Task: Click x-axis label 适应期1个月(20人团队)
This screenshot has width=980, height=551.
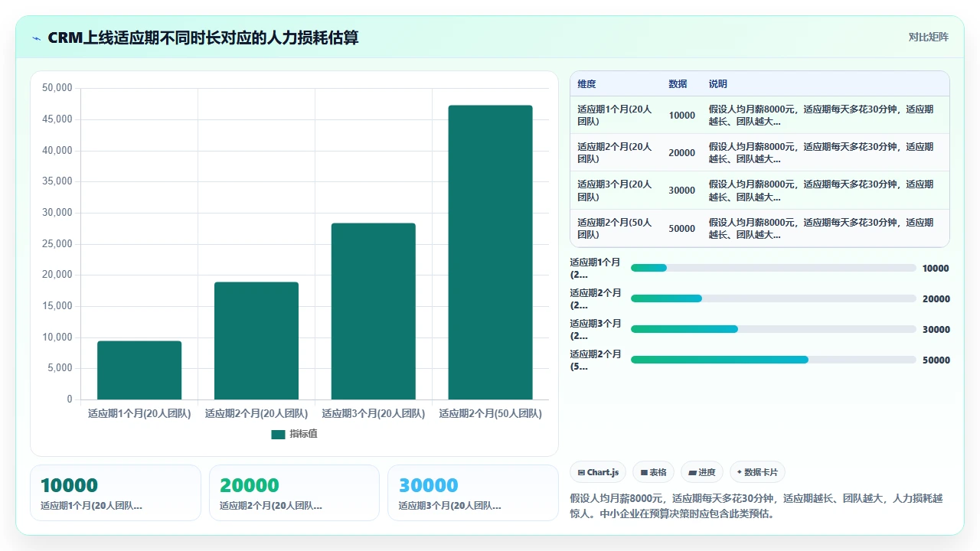Action: (139, 413)
